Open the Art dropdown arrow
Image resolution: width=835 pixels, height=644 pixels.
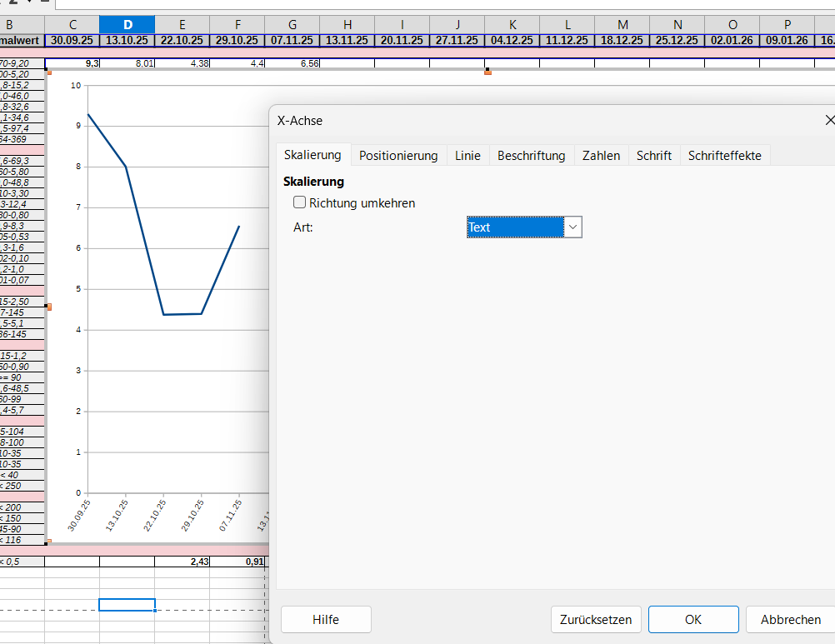(x=572, y=227)
